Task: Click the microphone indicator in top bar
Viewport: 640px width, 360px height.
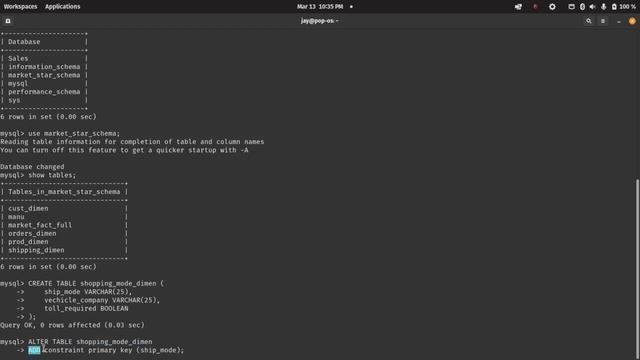Action: coord(603,7)
